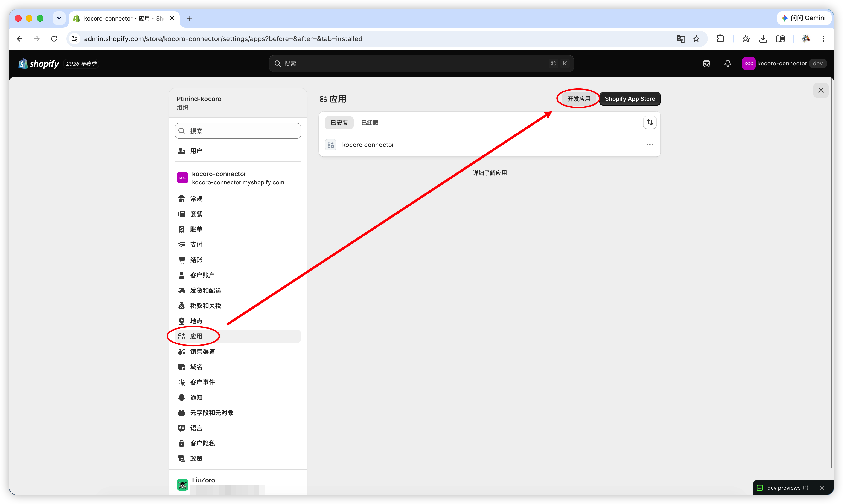Open the reading mode book icon
The height and width of the screenshot is (504, 843).
click(780, 39)
